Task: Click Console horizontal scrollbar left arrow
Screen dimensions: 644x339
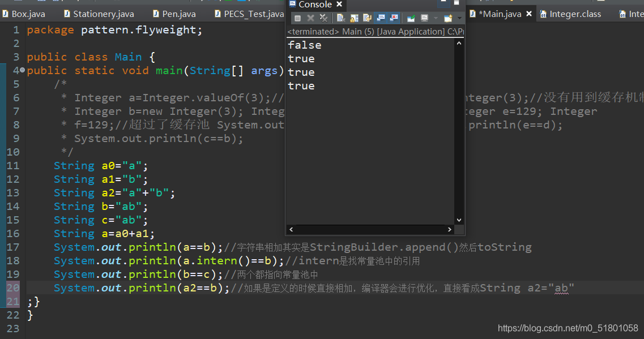Action: point(291,229)
